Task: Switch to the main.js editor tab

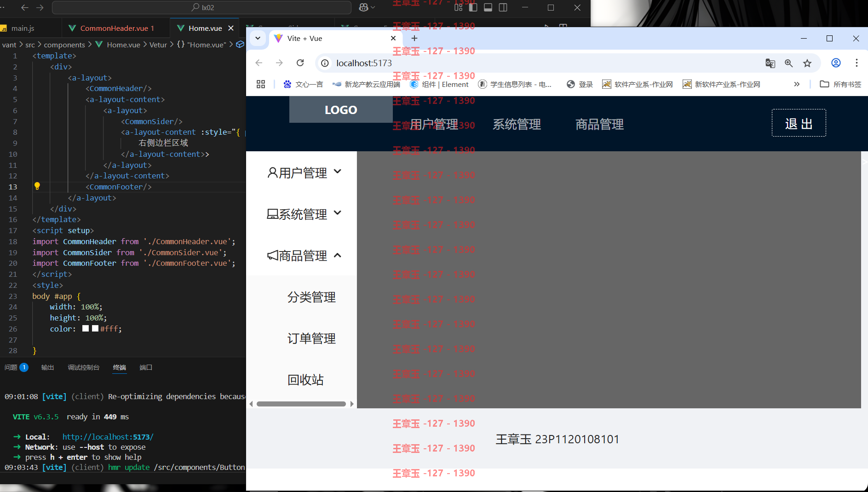Action: [23, 28]
